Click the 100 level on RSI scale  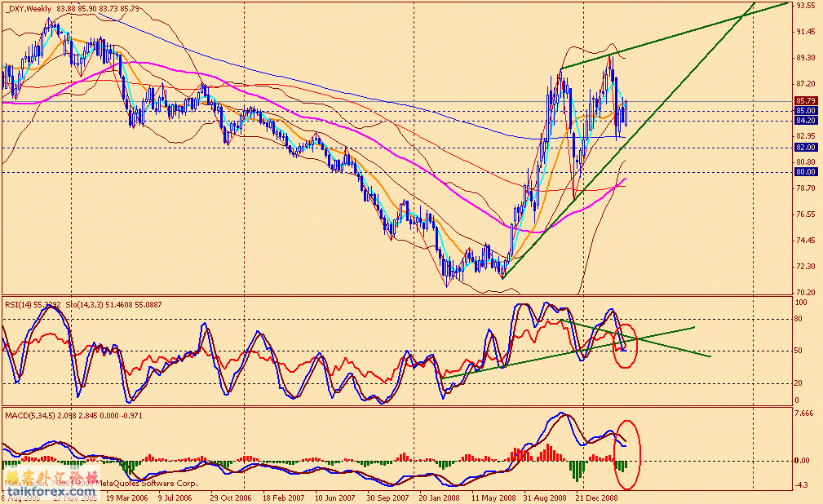tap(801, 303)
